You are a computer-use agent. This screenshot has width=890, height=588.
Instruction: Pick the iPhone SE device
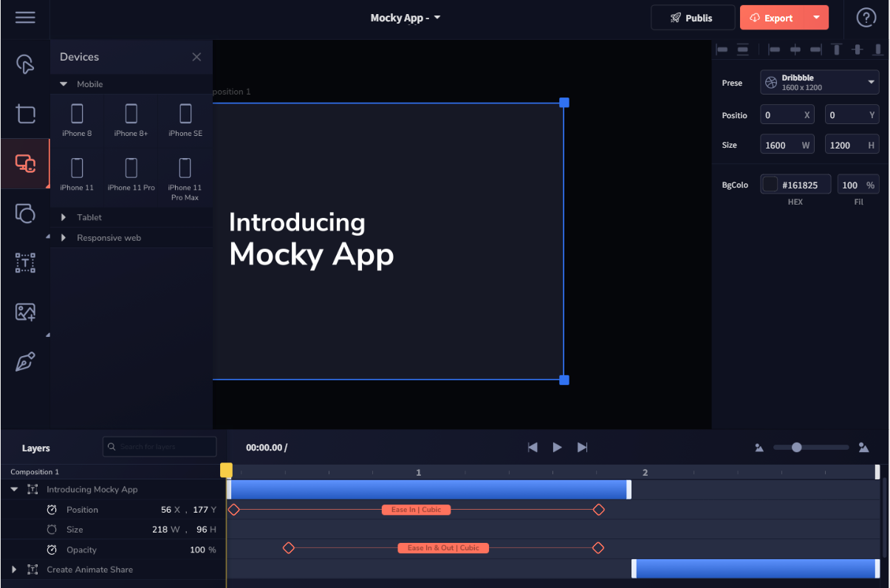click(x=185, y=120)
